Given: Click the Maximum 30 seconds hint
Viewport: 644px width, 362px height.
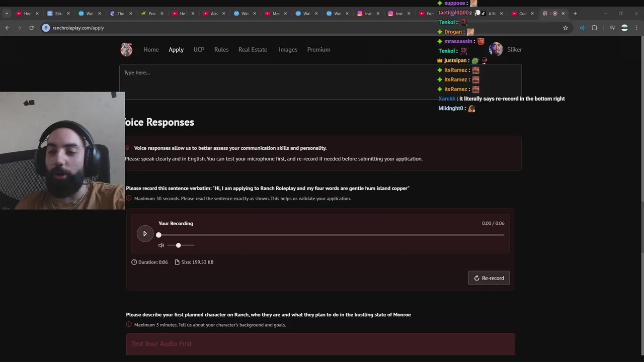Looking at the screenshot, I should point(243,198).
